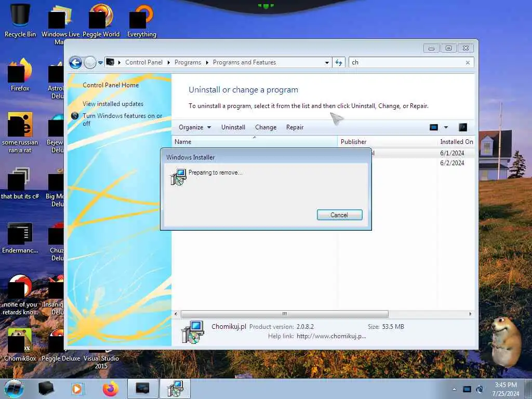Switch to Control Panel taskbar button
The width and height of the screenshot is (532, 399).
[142, 389]
